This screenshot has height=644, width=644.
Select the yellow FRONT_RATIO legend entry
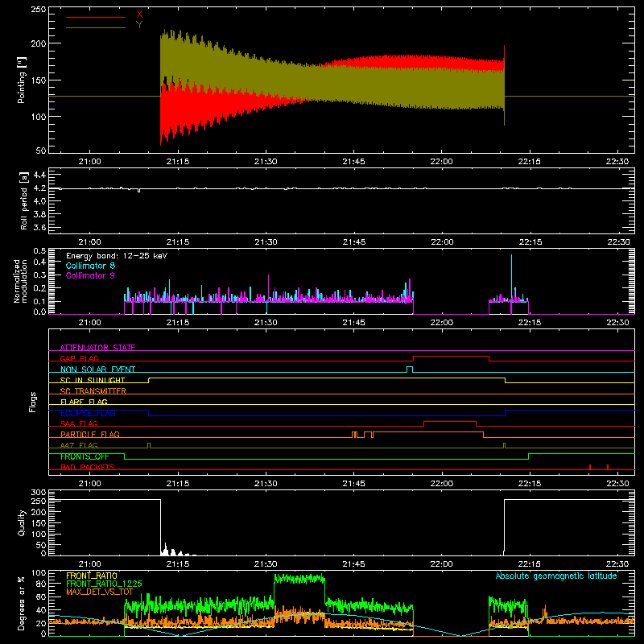pos(92,576)
